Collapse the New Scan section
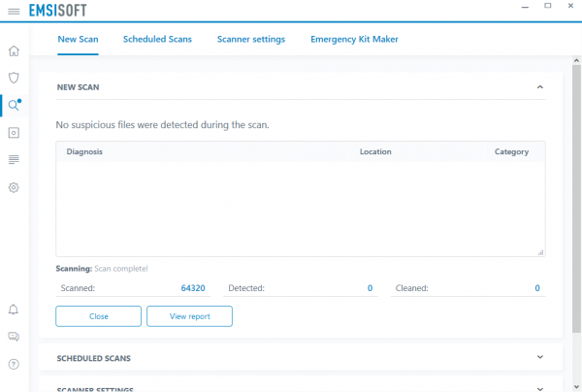Image resolution: width=582 pixels, height=392 pixels. pyautogui.click(x=540, y=87)
